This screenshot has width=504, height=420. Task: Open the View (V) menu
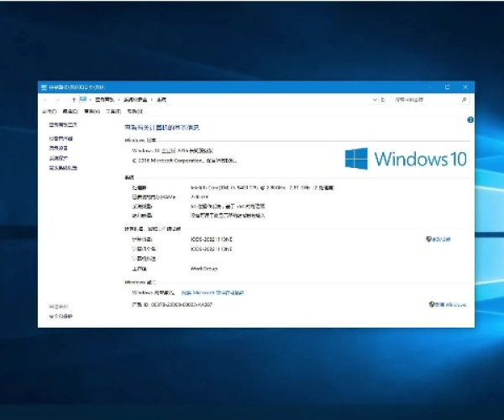92,112
